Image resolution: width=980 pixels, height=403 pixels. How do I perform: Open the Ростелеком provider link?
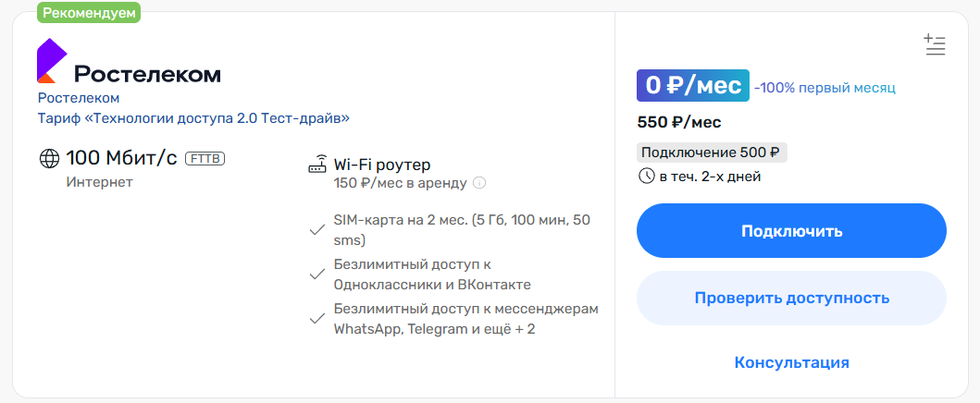click(x=79, y=98)
